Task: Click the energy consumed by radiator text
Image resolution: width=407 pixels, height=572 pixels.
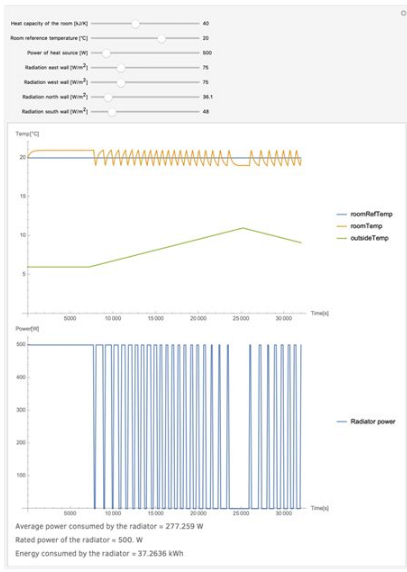Action: tap(99, 553)
